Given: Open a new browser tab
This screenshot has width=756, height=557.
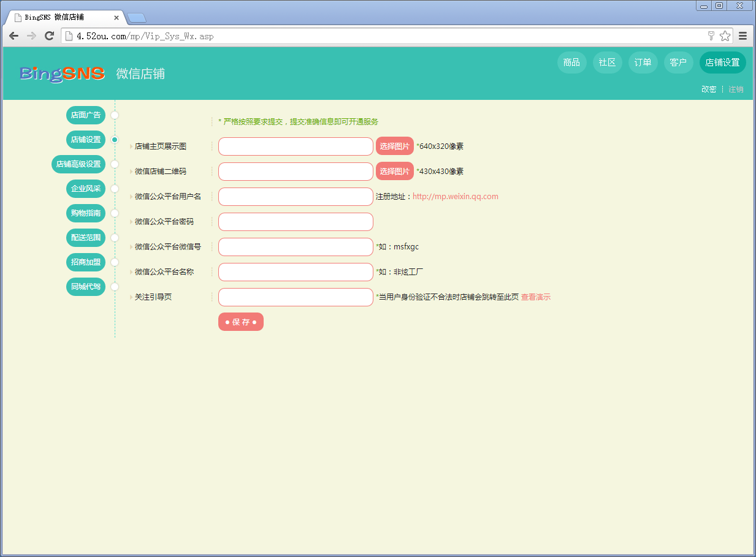Looking at the screenshot, I should click(136, 17).
